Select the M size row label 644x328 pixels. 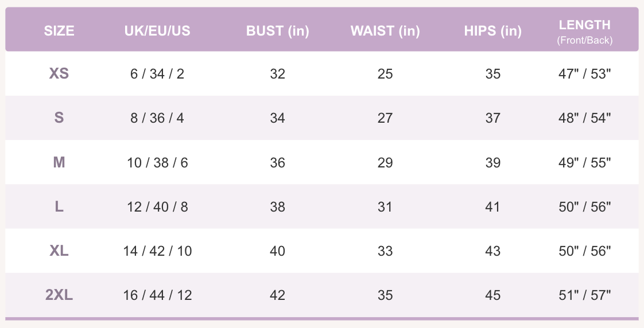click(x=59, y=162)
